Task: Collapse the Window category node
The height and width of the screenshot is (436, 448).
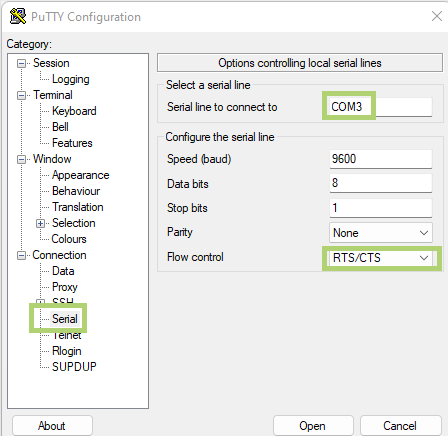Action: (x=21, y=159)
